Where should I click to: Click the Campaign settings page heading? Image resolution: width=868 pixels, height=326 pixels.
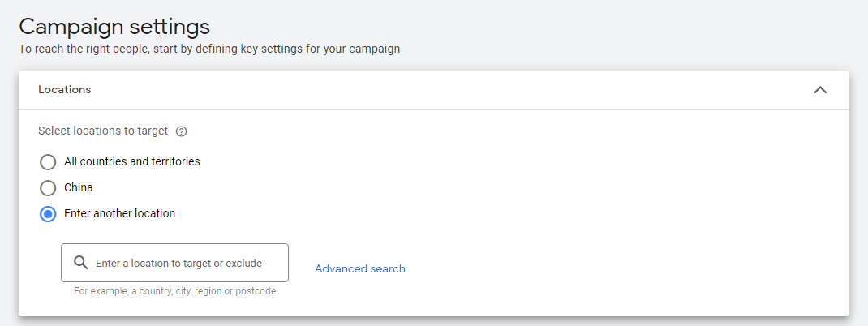pos(114,26)
